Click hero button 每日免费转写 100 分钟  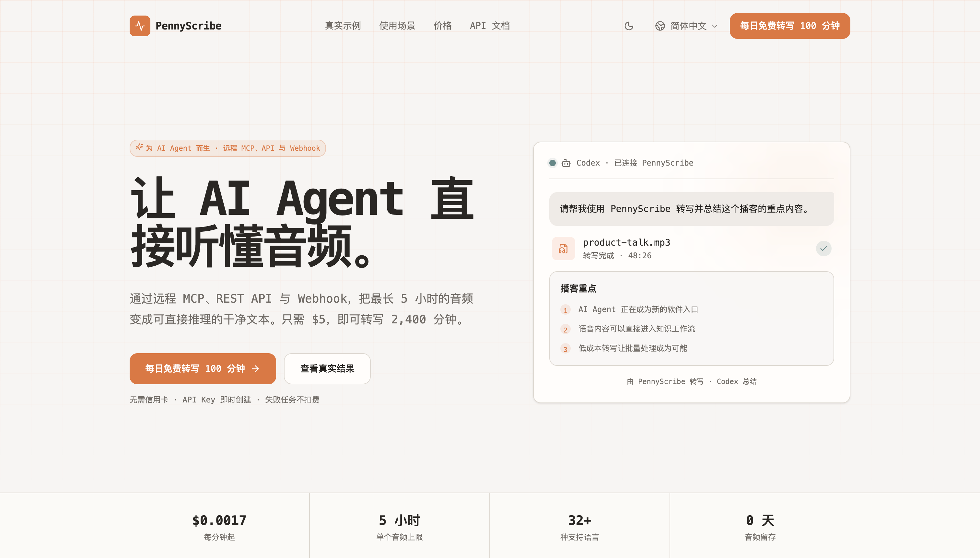[203, 369]
